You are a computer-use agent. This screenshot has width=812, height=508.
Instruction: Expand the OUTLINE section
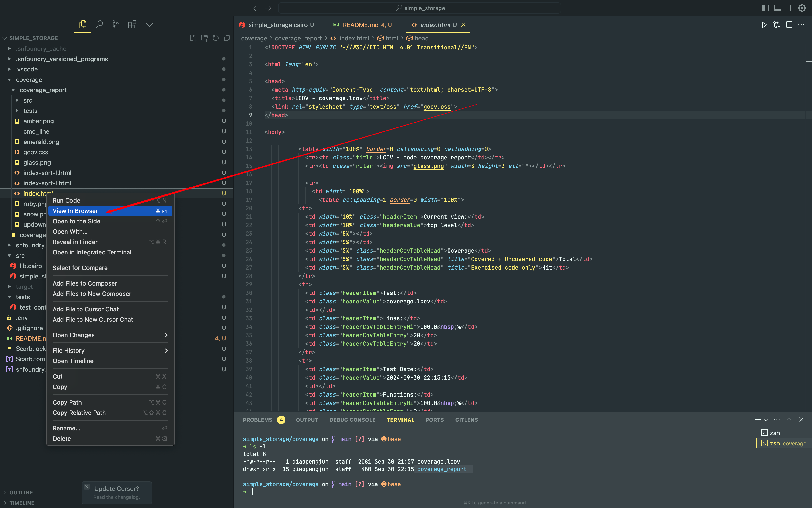21,492
